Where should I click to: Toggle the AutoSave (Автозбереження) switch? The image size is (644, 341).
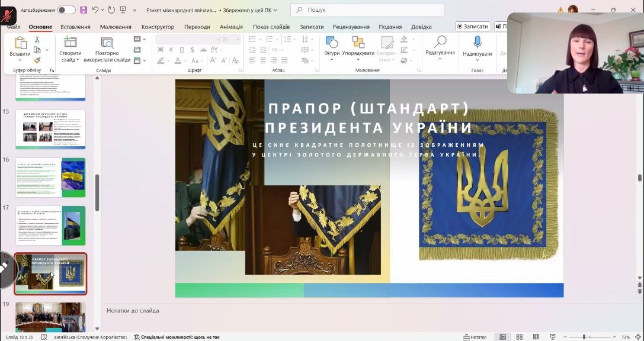pyautogui.click(x=66, y=10)
